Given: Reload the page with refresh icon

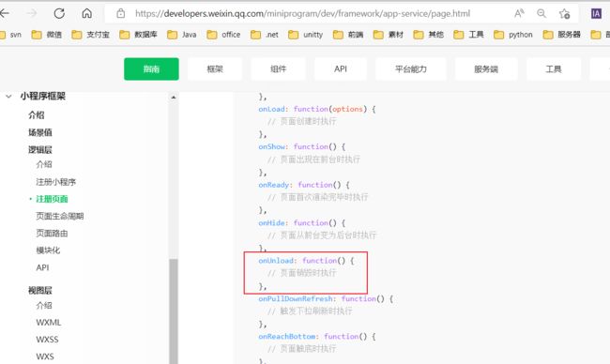Looking at the screenshot, I should (59, 14).
